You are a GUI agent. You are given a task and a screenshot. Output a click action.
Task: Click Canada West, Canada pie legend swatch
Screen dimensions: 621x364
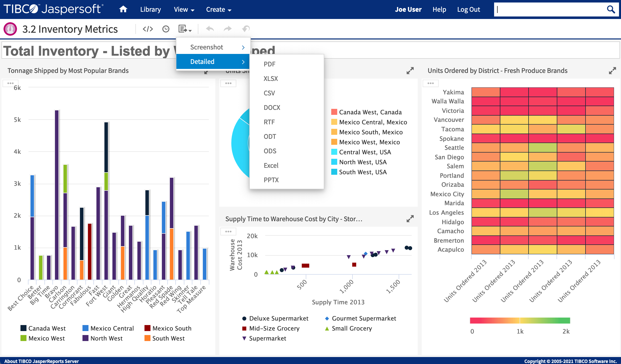coord(334,112)
